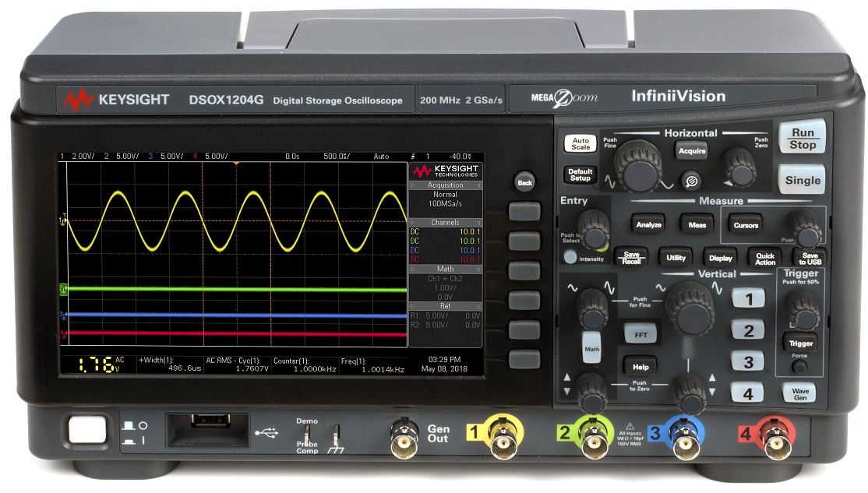This screenshot has height=493, width=868.
Task: Open the Analyze menu
Action: 648,224
